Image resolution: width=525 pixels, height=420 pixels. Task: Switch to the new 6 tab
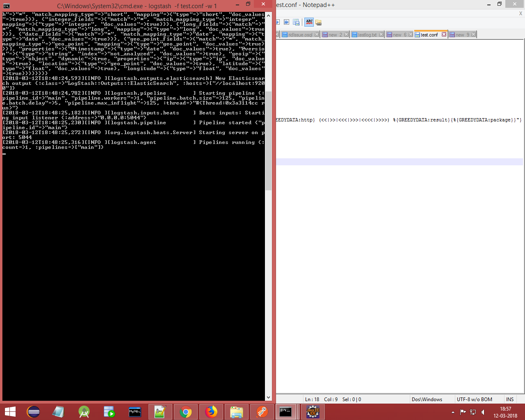click(x=399, y=35)
